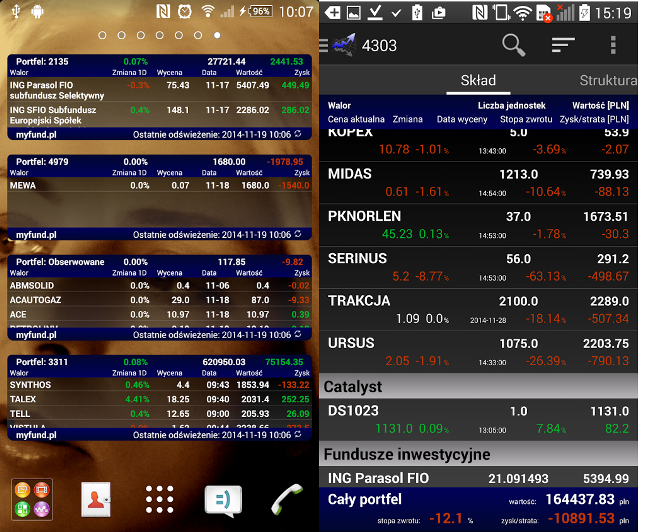Select the MEWA row in widget

[160, 186]
